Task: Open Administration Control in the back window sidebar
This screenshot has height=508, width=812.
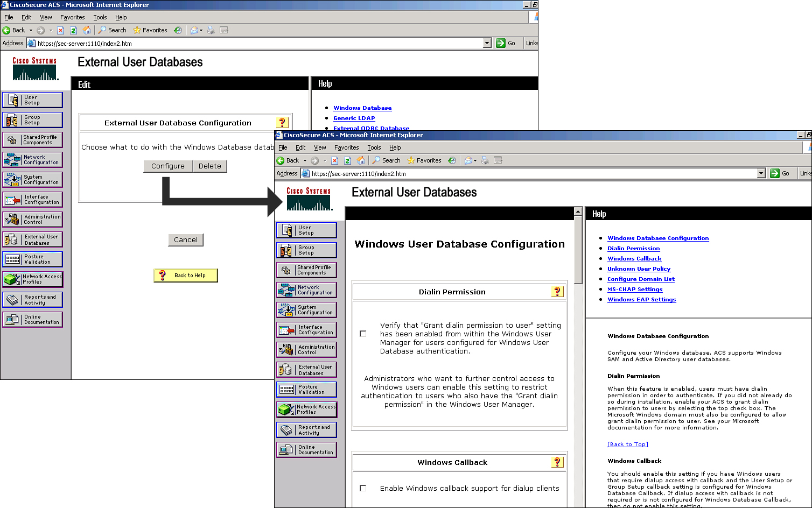Action: pyautogui.click(x=32, y=220)
